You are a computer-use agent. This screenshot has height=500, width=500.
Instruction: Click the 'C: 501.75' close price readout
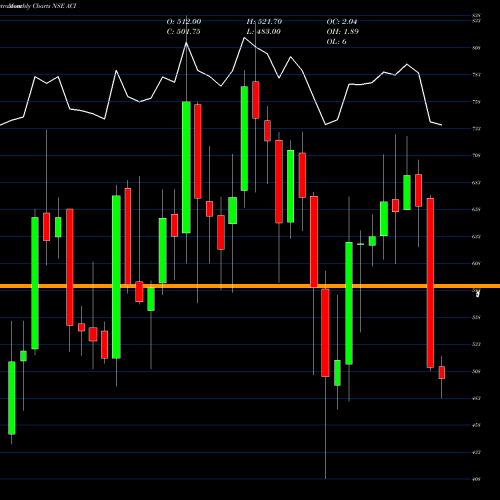point(183,31)
